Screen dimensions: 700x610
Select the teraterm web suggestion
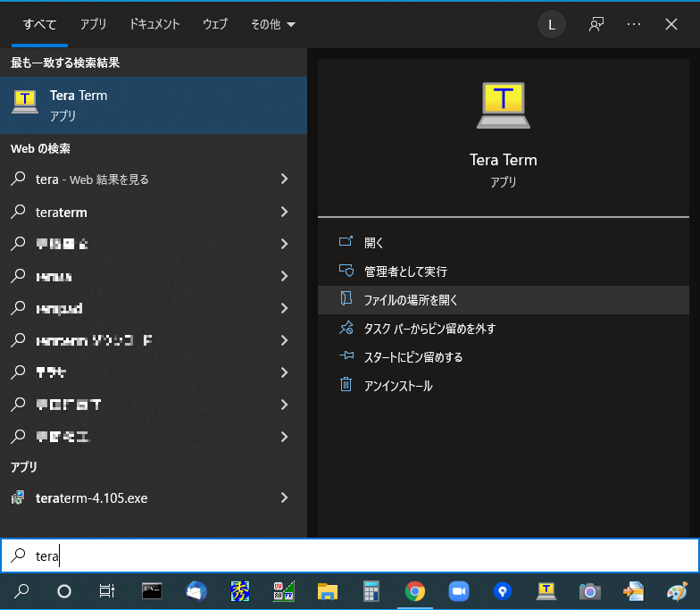tap(154, 212)
